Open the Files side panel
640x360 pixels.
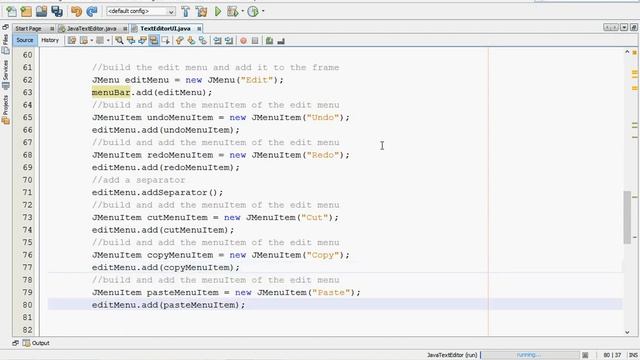pyautogui.click(x=5, y=44)
